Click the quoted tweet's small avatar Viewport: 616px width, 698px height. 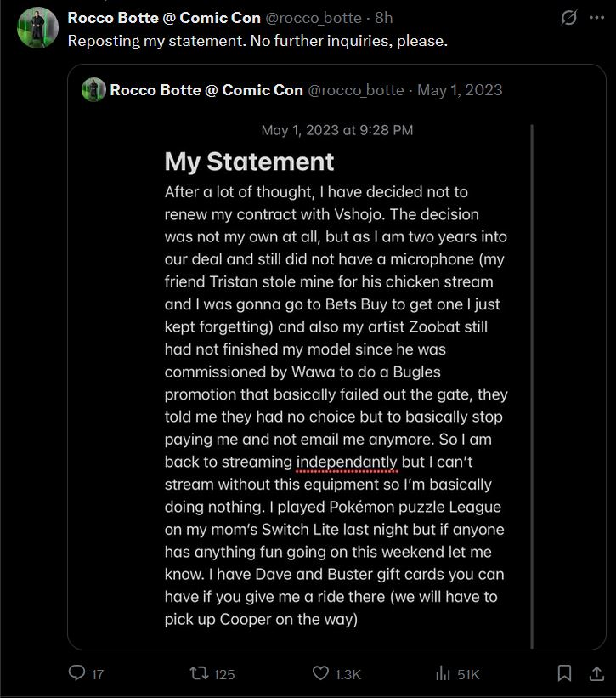(x=93, y=89)
